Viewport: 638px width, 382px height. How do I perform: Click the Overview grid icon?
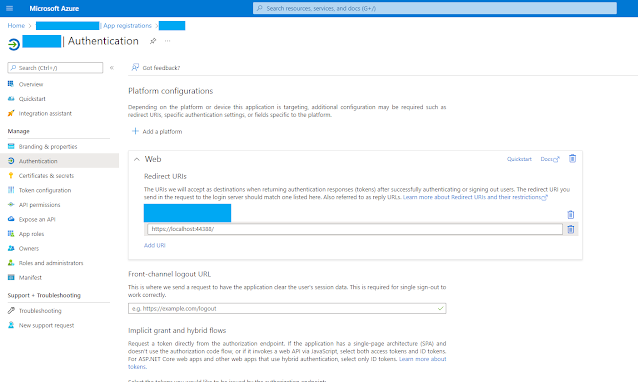[x=11, y=84]
